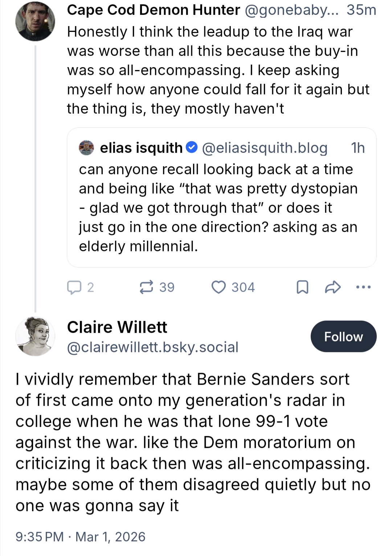Open the Cape Cod Demon Hunter display name
Viewport: 392px width, 556px height.
[153, 10]
